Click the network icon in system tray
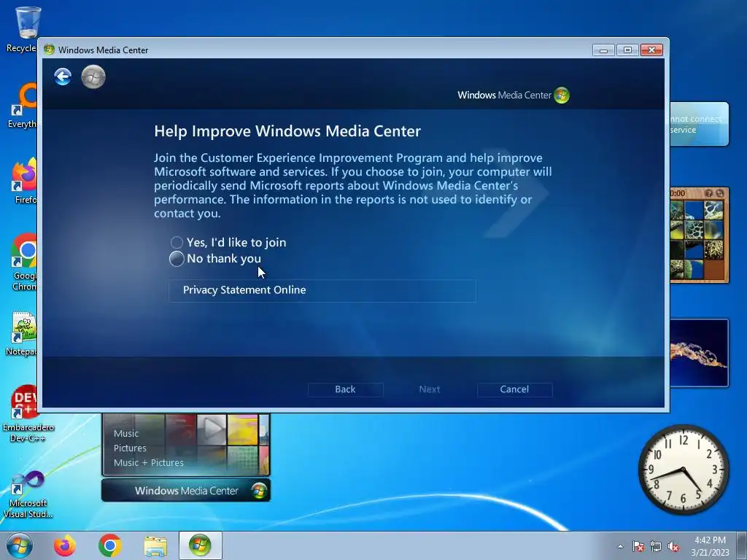 656,546
